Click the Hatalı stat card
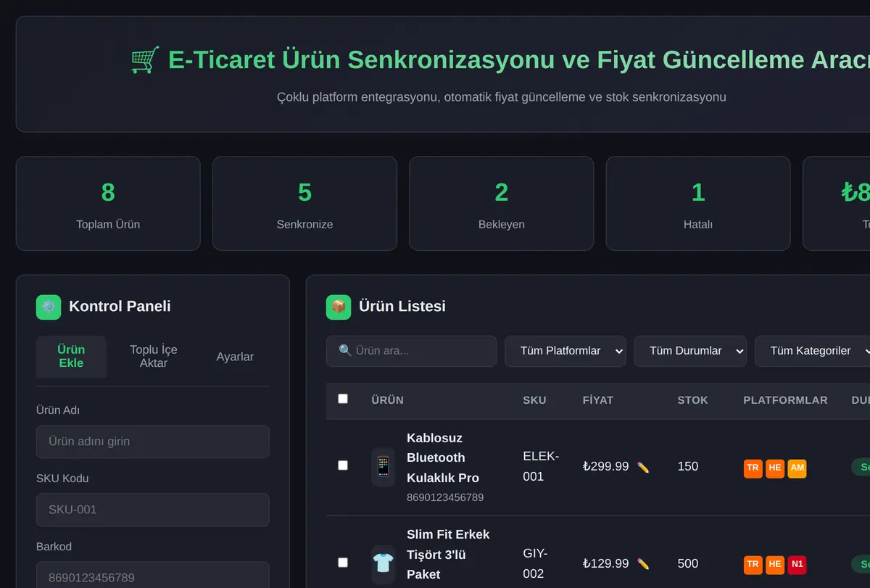 698,204
